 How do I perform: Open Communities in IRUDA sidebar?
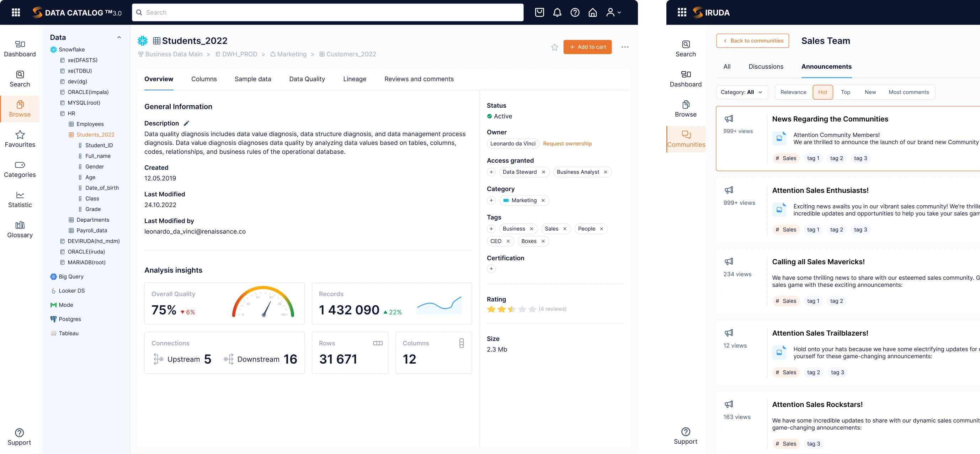pyautogui.click(x=686, y=139)
